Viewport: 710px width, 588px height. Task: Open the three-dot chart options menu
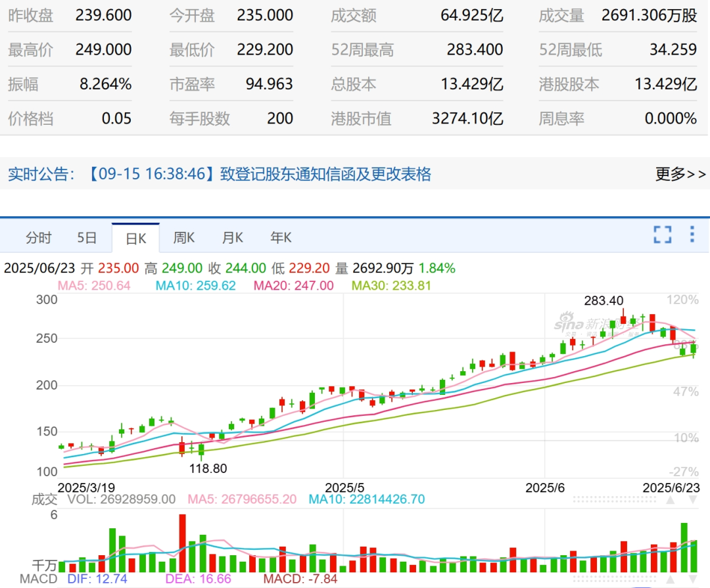point(692,234)
